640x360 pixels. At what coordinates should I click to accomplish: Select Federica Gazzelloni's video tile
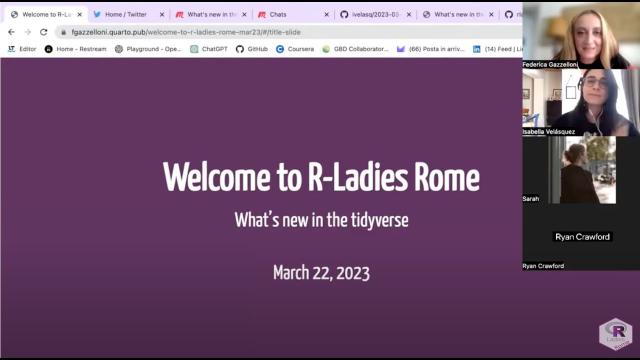click(581, 36)
